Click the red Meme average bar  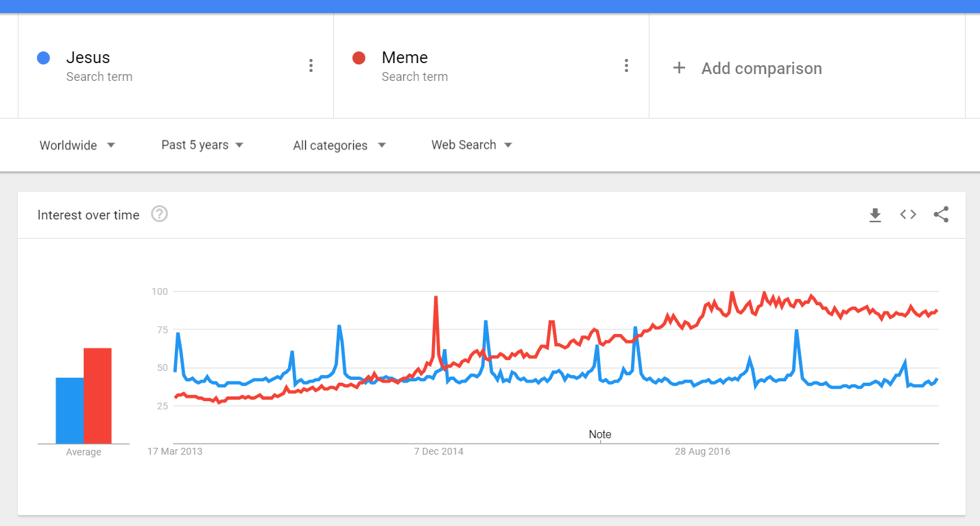(97, 396)
